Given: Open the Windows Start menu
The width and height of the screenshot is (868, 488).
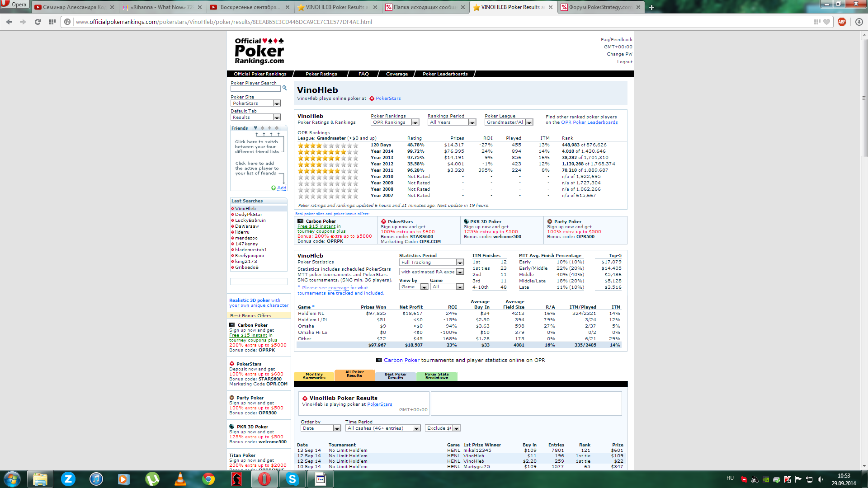Looking at the screenshot, I should (x=12, y=479).
